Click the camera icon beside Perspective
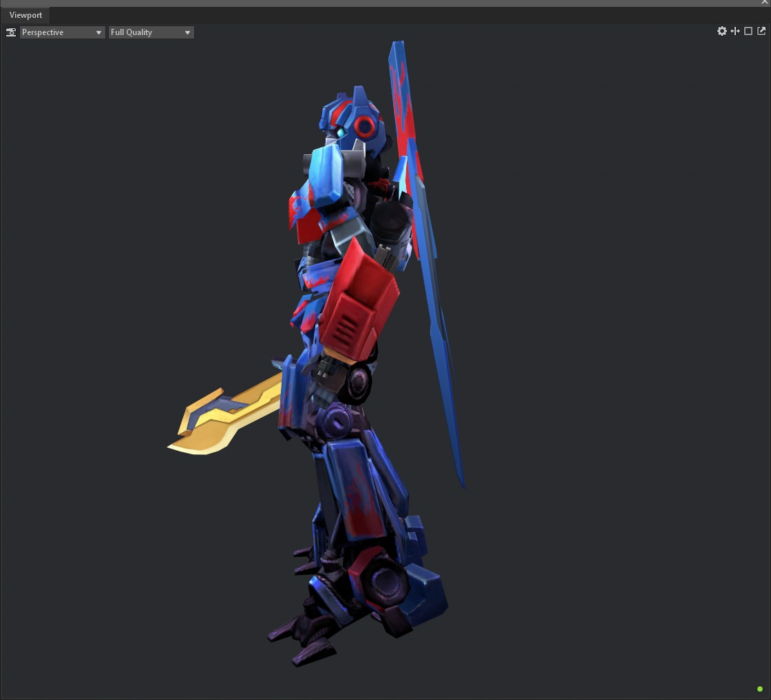Viewport: 771px width, 700px height. tap(11, 32)
